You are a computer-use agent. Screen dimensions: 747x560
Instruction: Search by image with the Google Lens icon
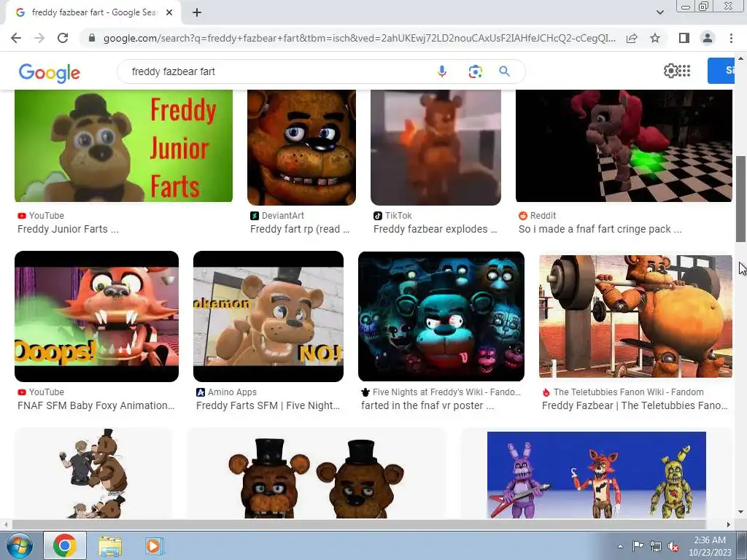click(475, 71)
